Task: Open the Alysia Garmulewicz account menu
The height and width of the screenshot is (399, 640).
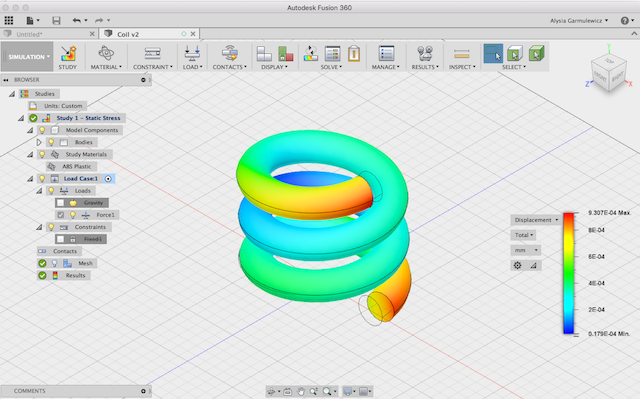Action: tap(579, 20)
